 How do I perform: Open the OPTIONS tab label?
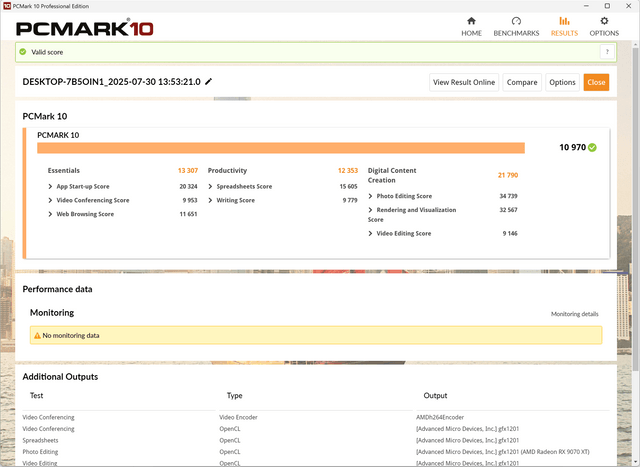[x=604, y=33]
